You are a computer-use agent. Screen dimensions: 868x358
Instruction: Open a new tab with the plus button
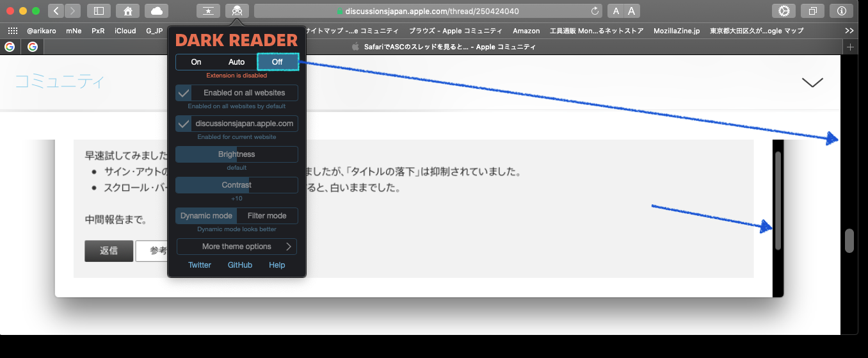pyautogui.click(x=851, y=47)
